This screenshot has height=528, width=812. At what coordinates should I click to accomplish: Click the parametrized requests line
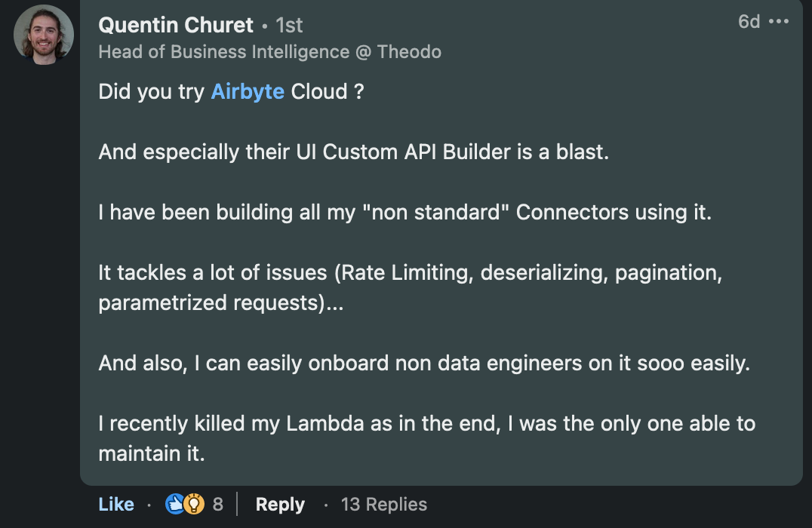pyautogui.click(x=221, y=303)
